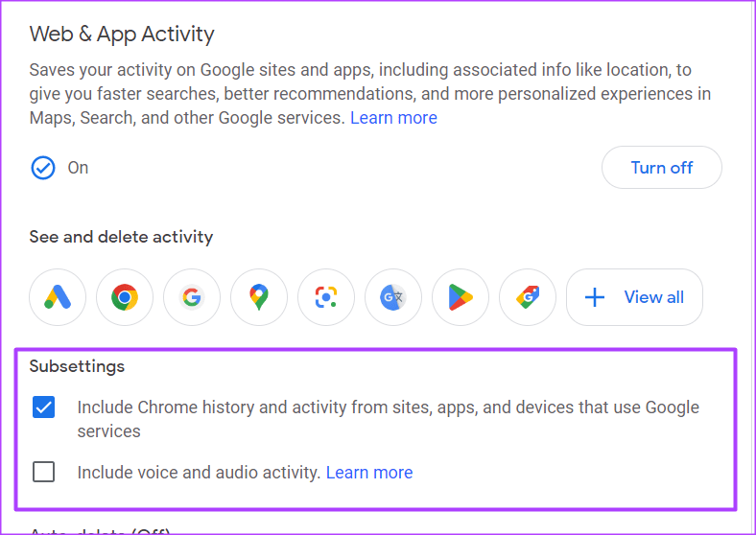Open Google Translate activity icon
The image size is (756, 535).
tap(393, 297)
